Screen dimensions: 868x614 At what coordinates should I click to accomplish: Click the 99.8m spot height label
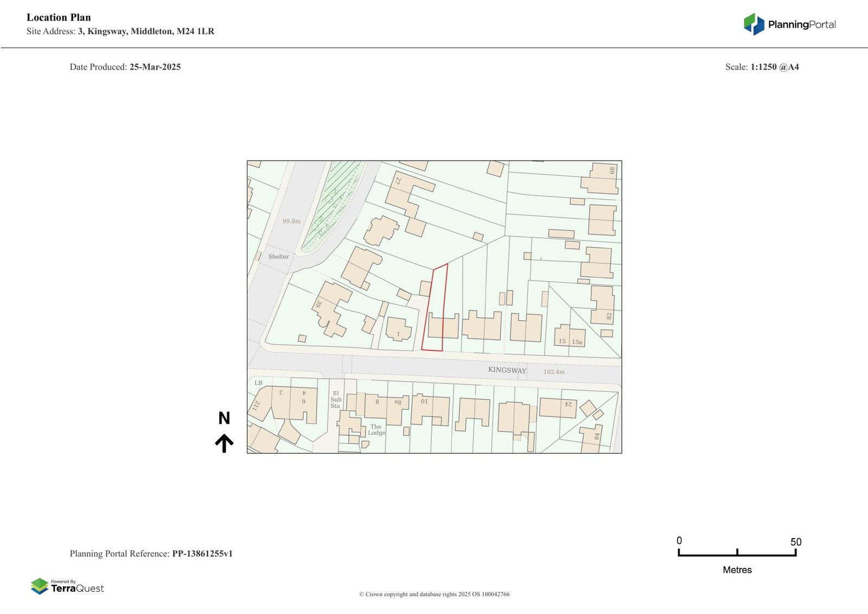pyautogui.click(x=291, y=221)
